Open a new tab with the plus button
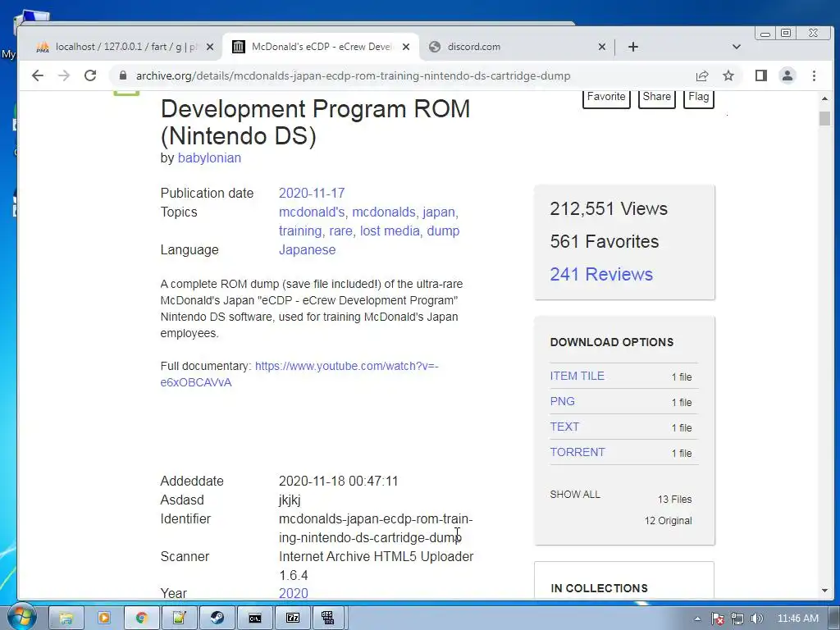 pos(633,47)
